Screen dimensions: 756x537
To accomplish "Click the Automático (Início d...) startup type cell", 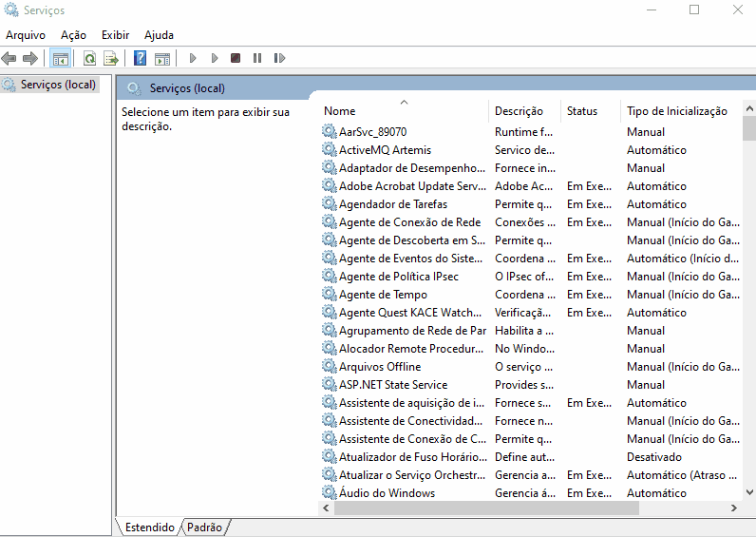I will click(x=683, y=259).
